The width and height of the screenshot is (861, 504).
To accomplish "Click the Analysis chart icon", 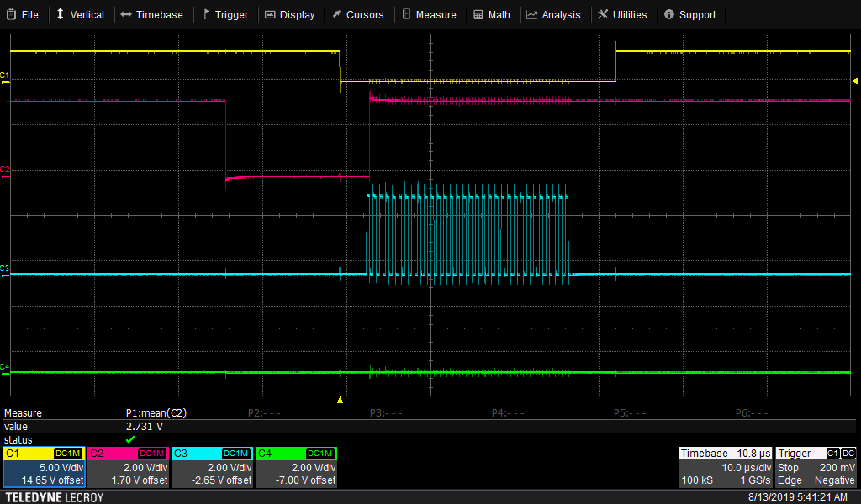I will tap(532, 14).
